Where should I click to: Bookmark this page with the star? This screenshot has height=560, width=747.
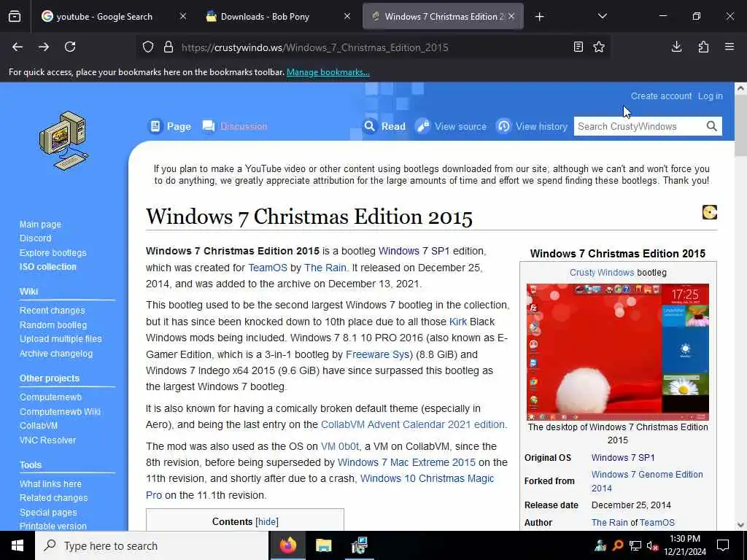coord(599,47)
